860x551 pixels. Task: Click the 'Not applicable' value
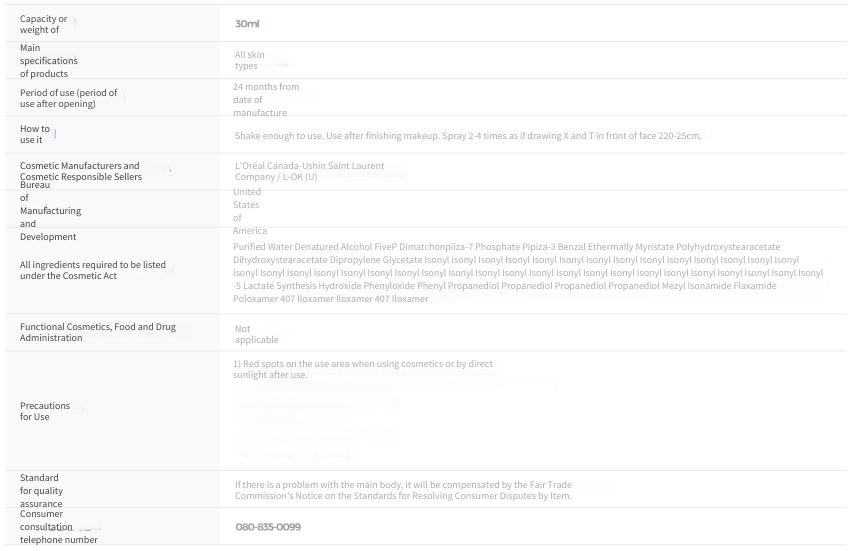coord(257,334)
